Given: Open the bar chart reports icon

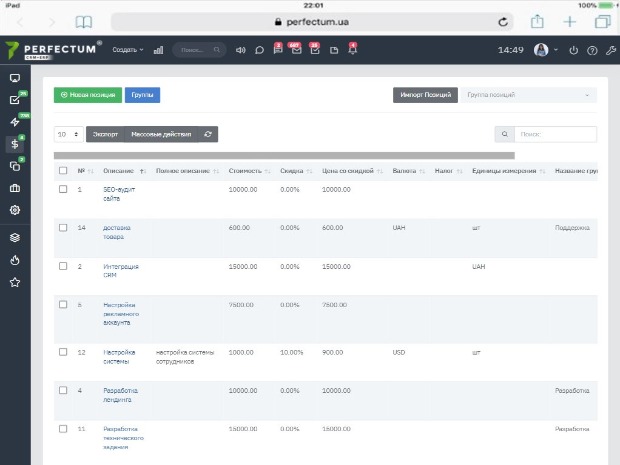Looking at the screenshot, I should (158, 50).
